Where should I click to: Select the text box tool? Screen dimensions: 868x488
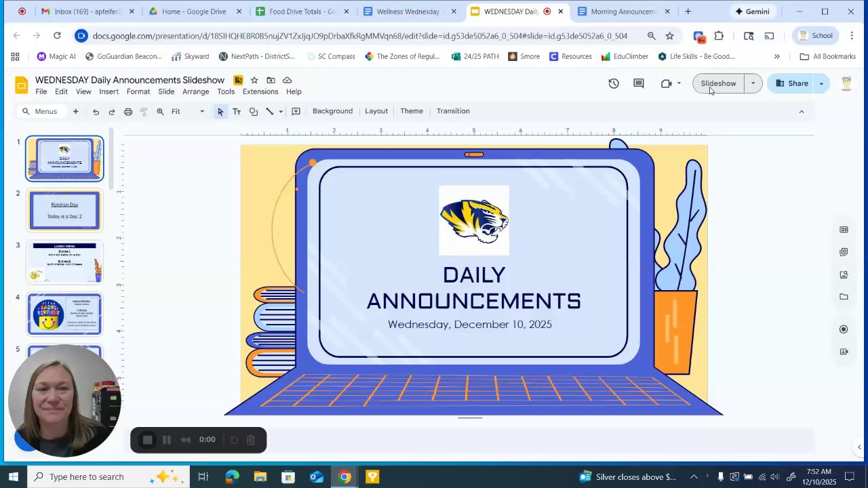click(x=237, y=111)
